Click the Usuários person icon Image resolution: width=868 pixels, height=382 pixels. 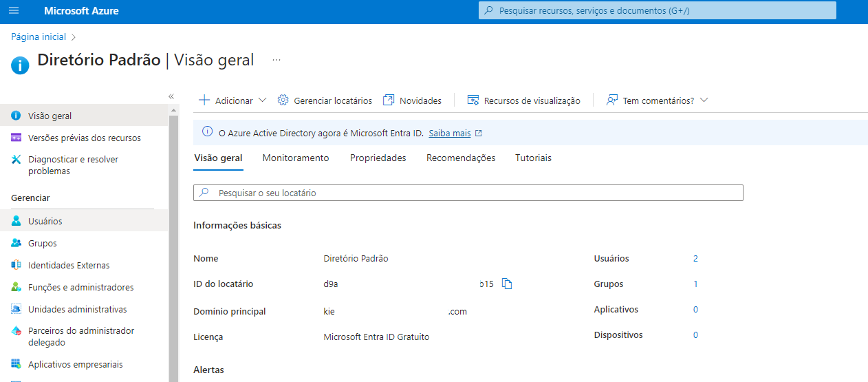(x=16, y=221)
